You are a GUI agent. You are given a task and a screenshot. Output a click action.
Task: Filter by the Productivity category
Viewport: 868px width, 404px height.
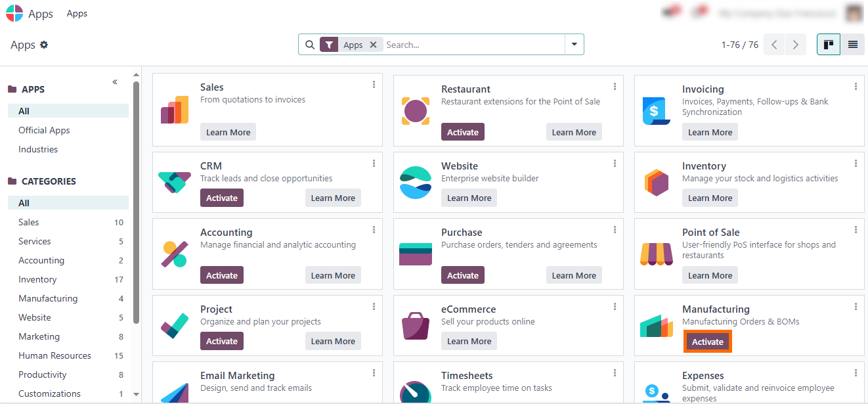pyautogui.click(x=68, y=374)
